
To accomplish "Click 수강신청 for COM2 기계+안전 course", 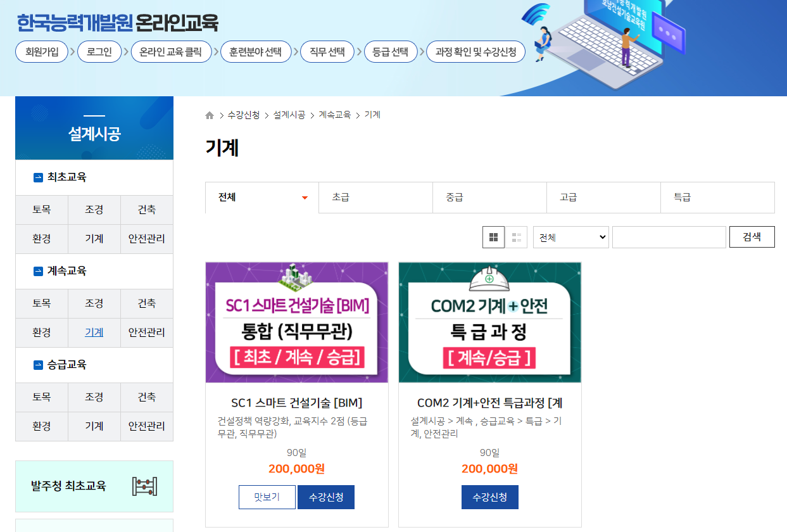I will tap(490, 497).
